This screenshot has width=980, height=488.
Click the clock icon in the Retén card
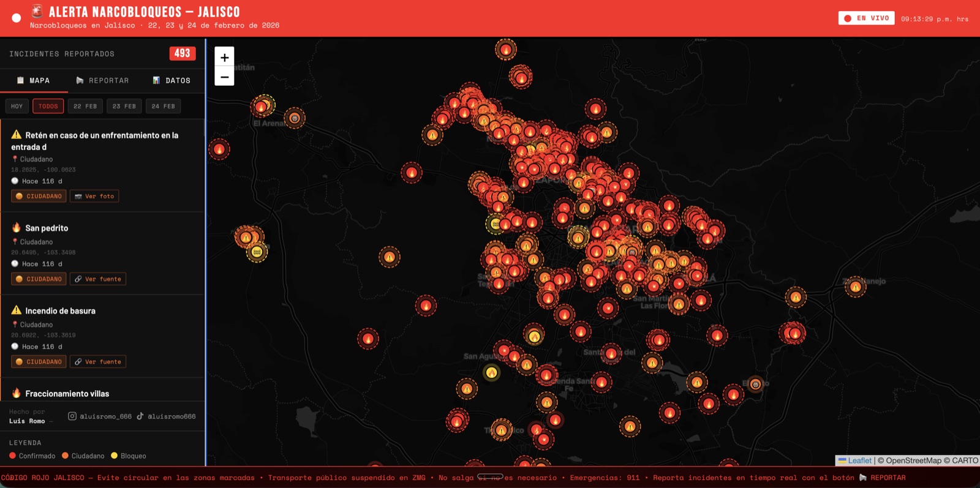15,181
